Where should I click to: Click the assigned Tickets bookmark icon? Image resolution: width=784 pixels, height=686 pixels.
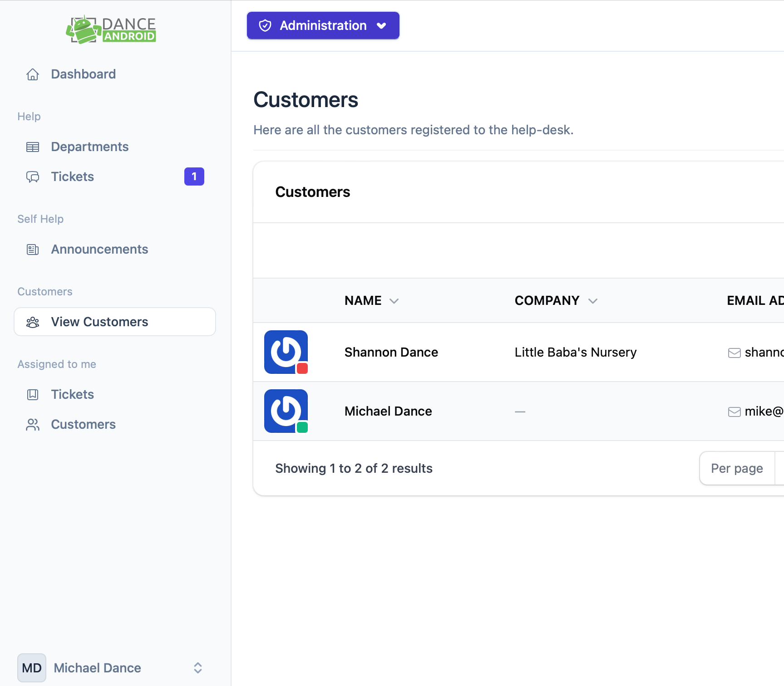(33, 395)
